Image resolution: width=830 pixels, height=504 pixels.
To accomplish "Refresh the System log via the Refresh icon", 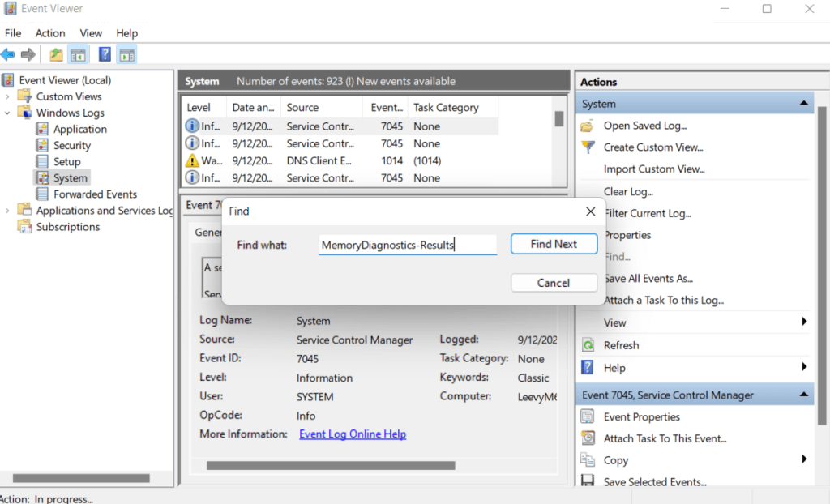I will point(588,344).
